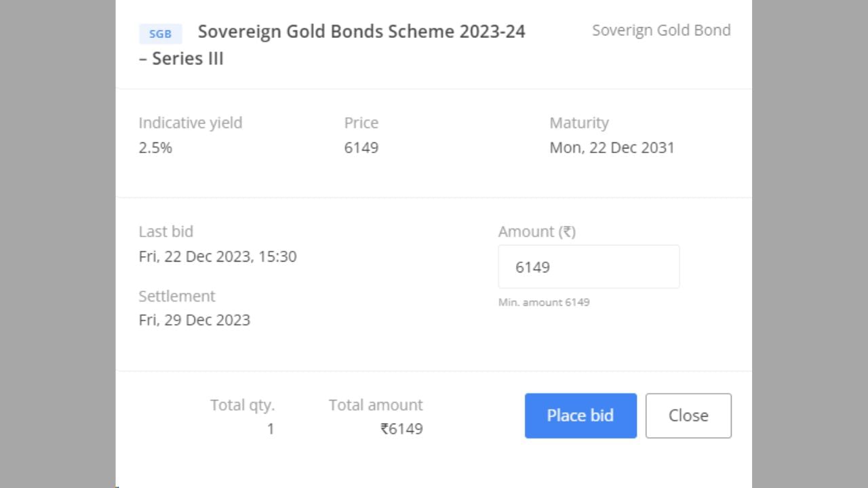
Task: Click the Place bid button
Action: (x=580, y=415)
